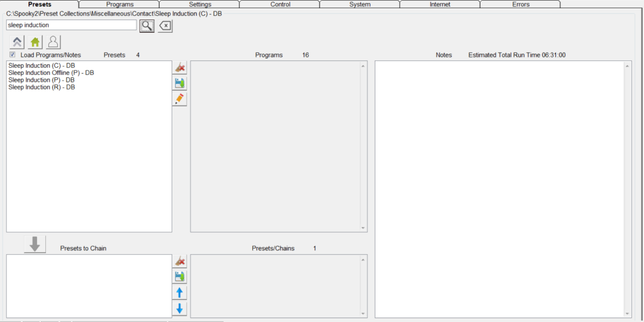The height and width of the screenshot is (322, 644).
Task: Move chained preset up with blue arrow
Action: tap(180, 292)
